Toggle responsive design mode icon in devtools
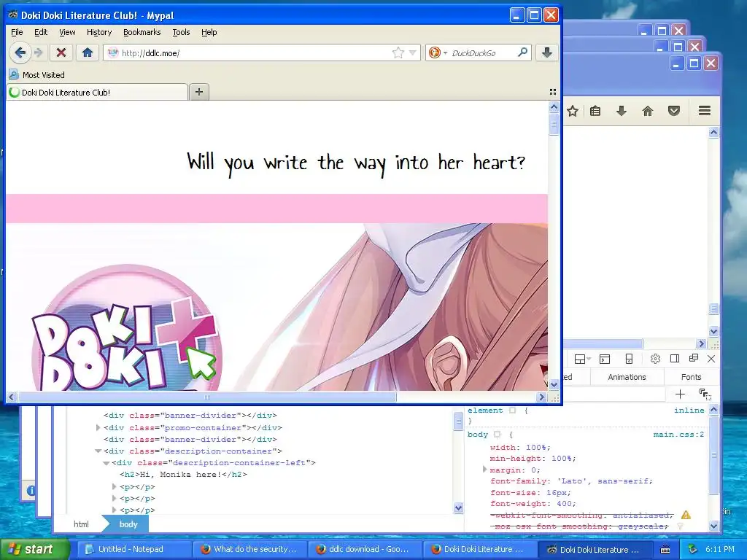Screen dimensions: 747x560 [629, 359]
